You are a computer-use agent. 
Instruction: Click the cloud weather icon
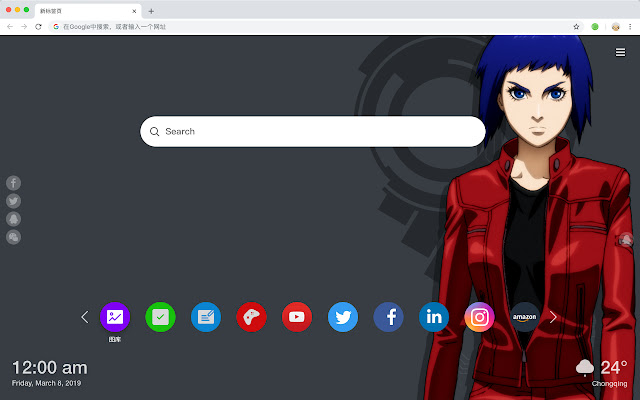coord(585,367)
